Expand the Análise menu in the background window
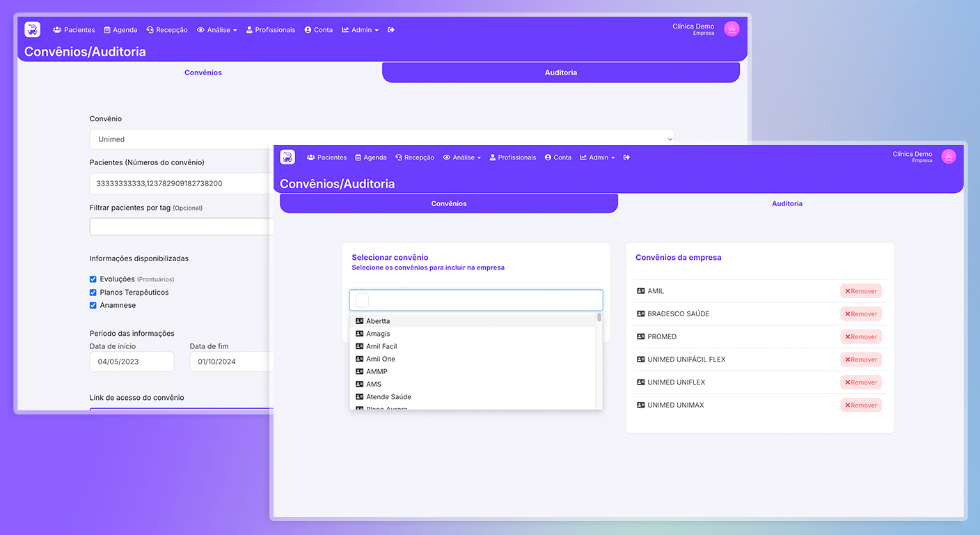 coord(216,30)
